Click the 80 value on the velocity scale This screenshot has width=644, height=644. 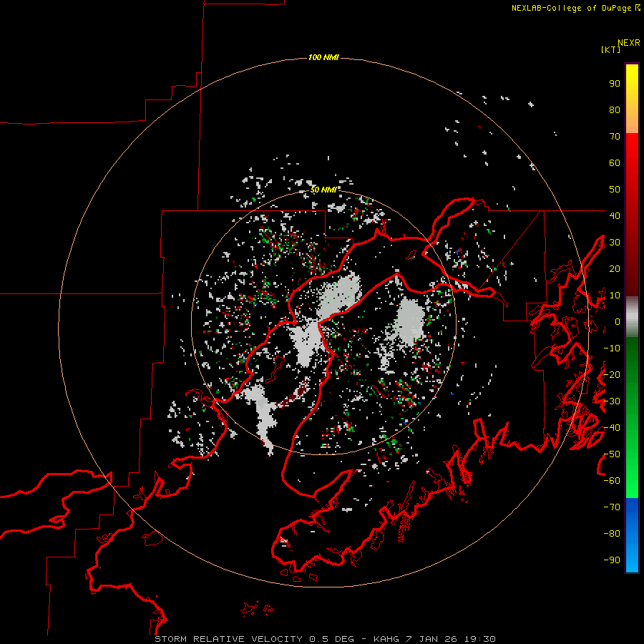click(x=615, y=110)
